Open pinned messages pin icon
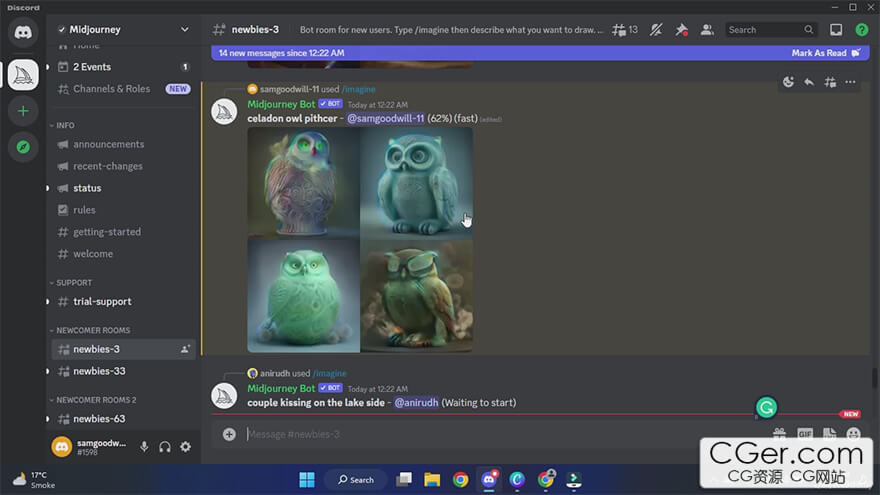Screen dimensions: 880x495 (681, 30)
